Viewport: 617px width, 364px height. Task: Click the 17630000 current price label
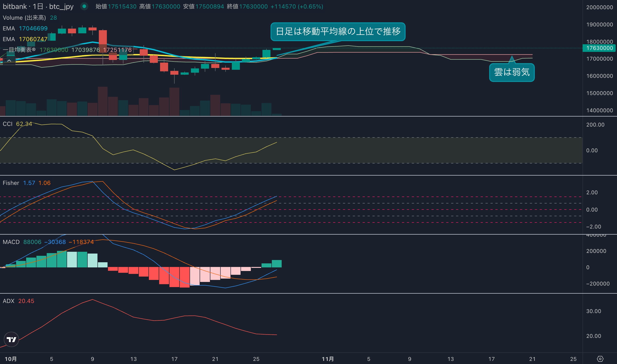click(x=599, y=48)
